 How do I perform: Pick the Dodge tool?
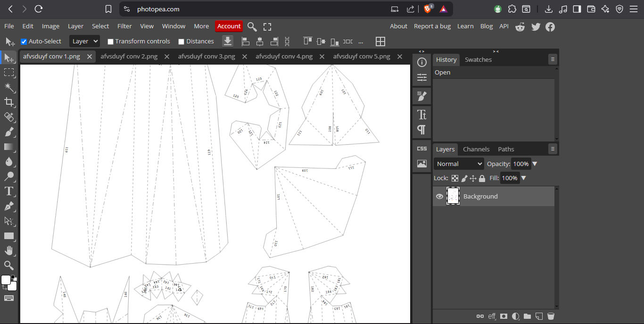tap(9, 176)
